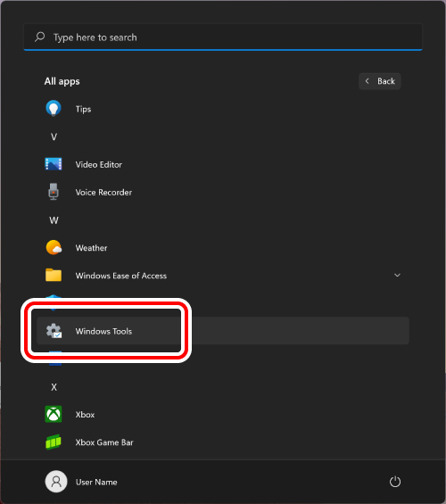Image resolution: width=446 pixels, height=504 pixels.
Task: Click the partially hidden icon above Windows Tools
Action: 54,298
